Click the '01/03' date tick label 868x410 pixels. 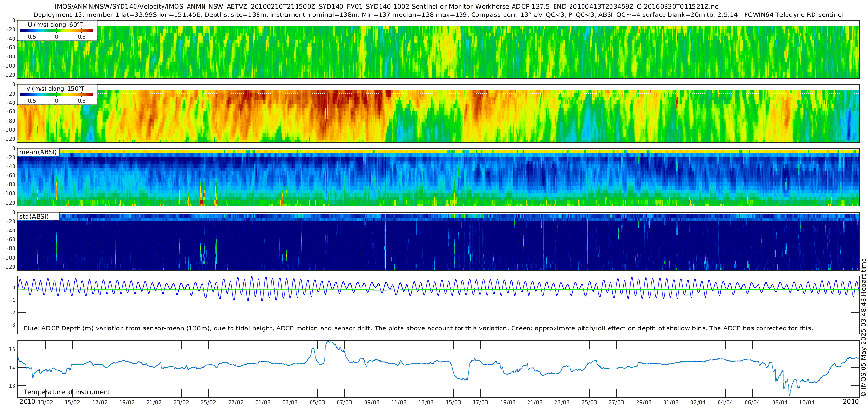pos(263,402)
